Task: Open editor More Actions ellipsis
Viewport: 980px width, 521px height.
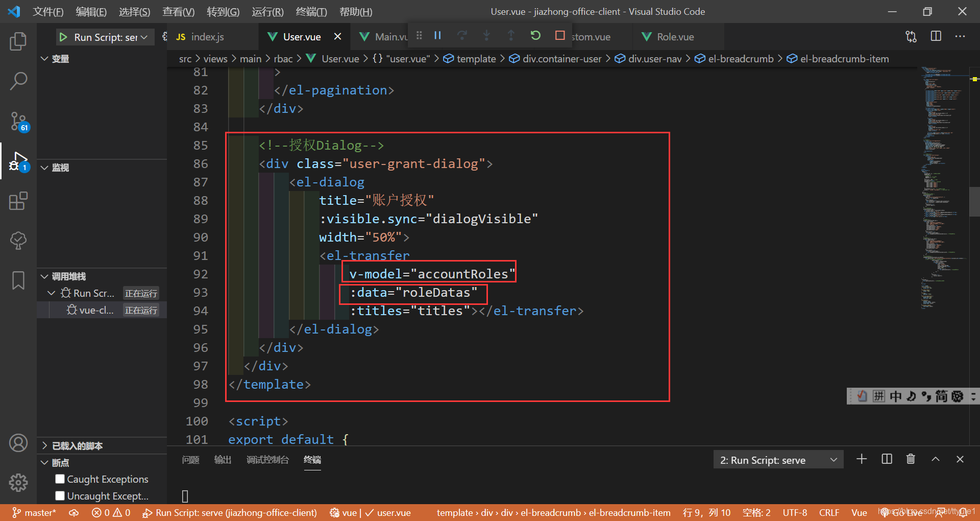Action: [x=960, y=36]
